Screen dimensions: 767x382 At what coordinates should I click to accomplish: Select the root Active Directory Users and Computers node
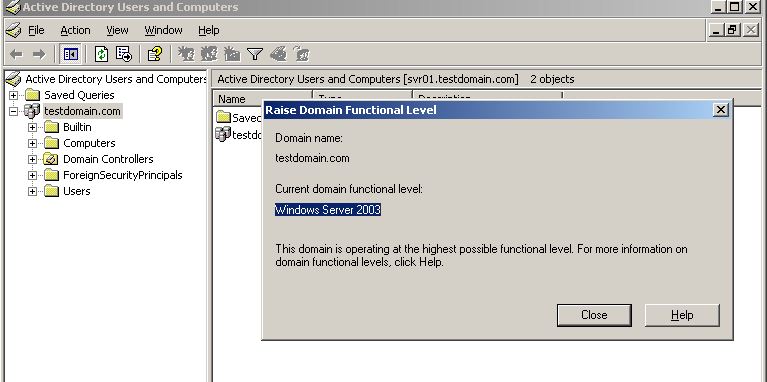(x=115, y=79)
